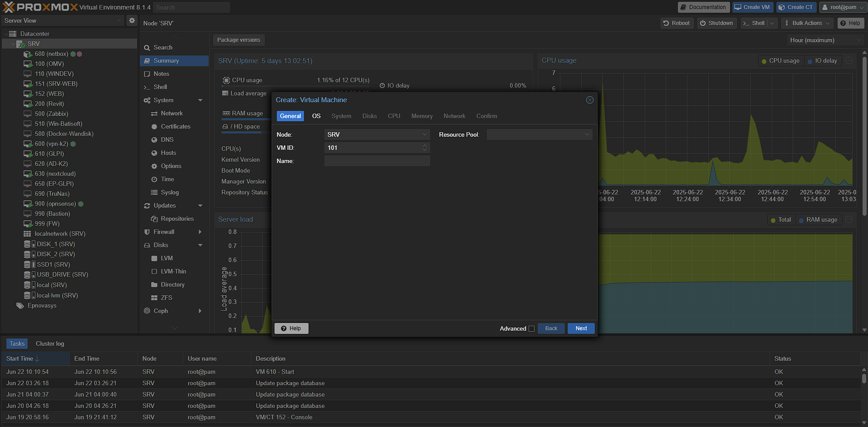This screenshot has height=427, width=868.
Task: Toggle the CPU usage legend series
Action: tap(780, 61)
